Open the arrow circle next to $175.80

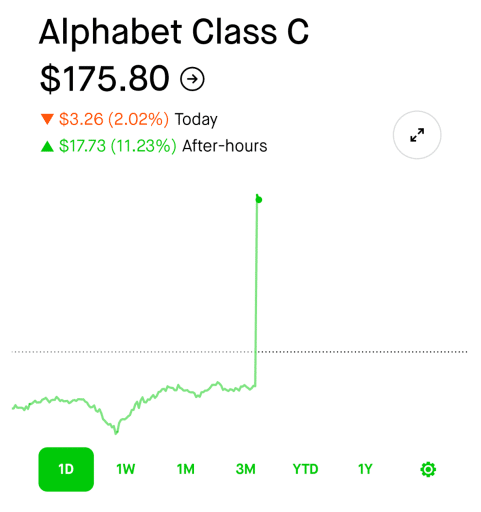tap(192, 79)
